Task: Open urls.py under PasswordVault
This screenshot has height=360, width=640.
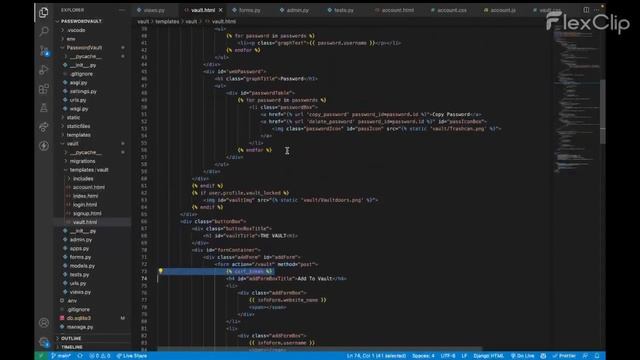Action: tap(78, 100)
